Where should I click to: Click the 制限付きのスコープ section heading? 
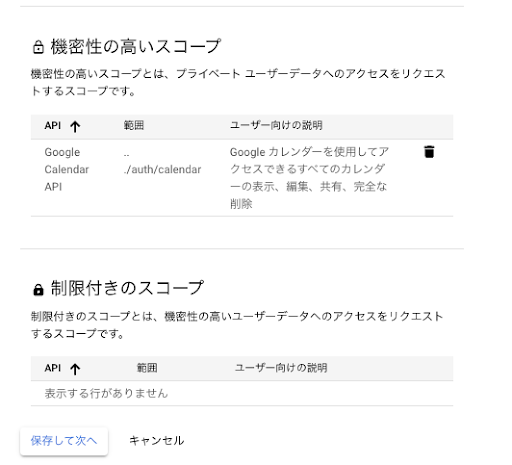tap(127, 288)
